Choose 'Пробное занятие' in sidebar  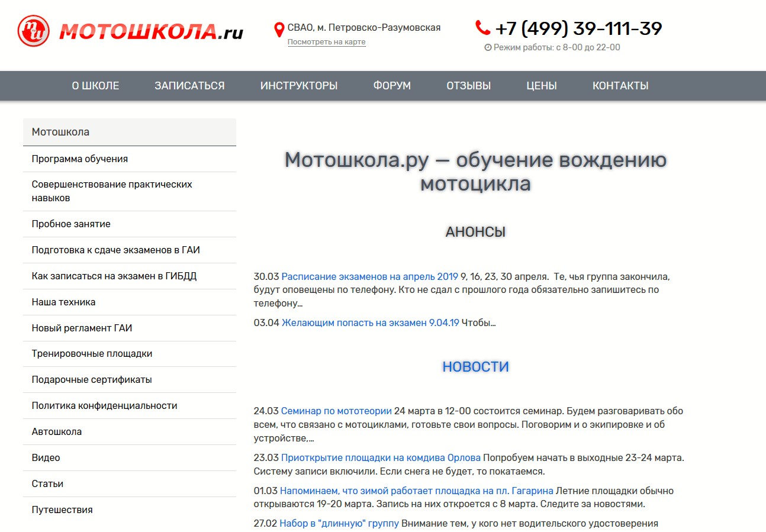click(130, 224)
